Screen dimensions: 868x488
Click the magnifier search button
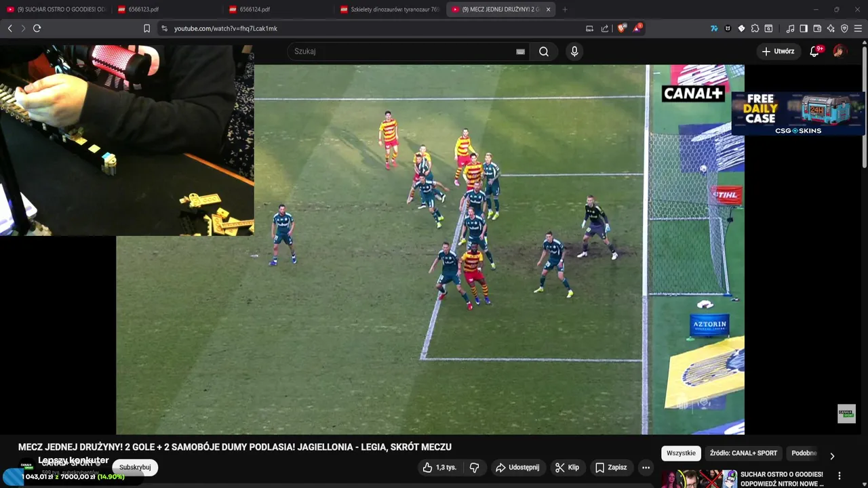[544, 52]
